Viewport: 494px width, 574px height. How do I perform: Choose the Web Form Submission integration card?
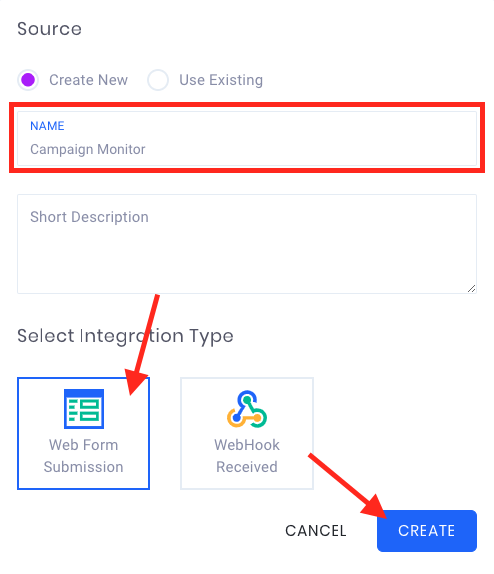click(83, 433)
